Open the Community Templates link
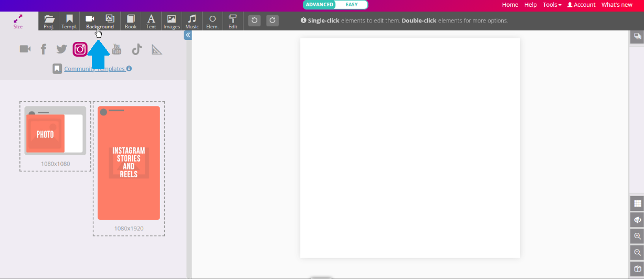This screenshot has height=279, width=644. 94,69
